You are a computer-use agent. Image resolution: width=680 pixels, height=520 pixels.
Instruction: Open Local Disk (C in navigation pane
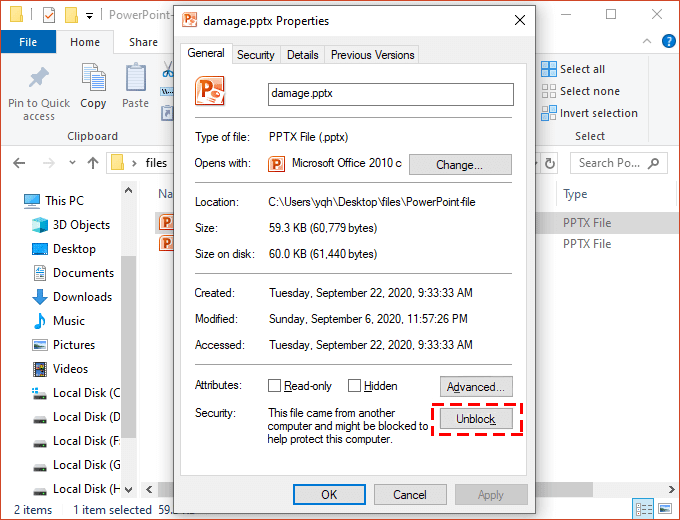pos(76,393)
